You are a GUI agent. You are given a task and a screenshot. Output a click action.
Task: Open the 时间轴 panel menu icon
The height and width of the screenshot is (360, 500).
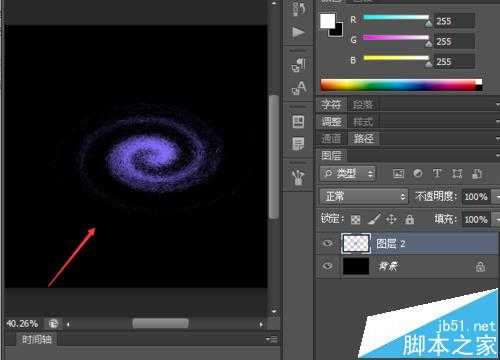(x=272, y=339)
